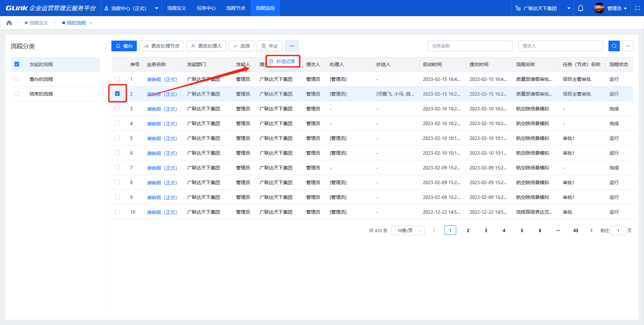Click the 流程状态 column header

click(x=619, y=64)
